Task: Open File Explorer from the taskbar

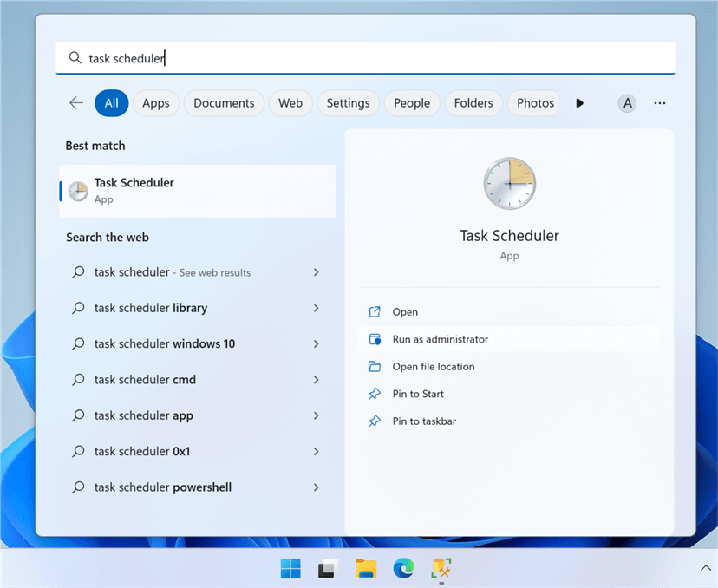Action: click(x=366, y=569)
